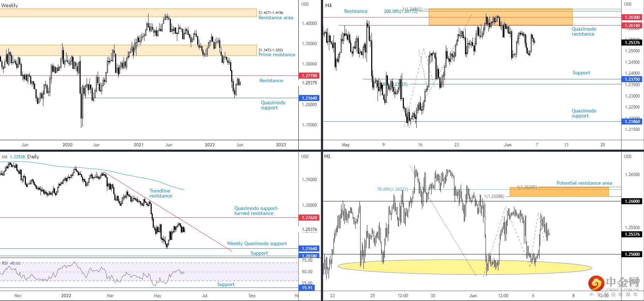Select "Quasimodo resistance" label on H4 chart

pyautogui.click(x=584, y=32)
